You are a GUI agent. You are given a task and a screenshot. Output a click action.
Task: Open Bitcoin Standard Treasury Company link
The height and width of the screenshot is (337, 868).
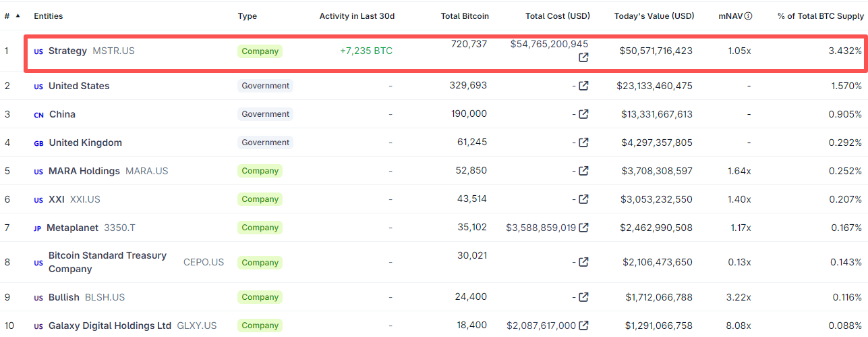(x=107, y=262)
